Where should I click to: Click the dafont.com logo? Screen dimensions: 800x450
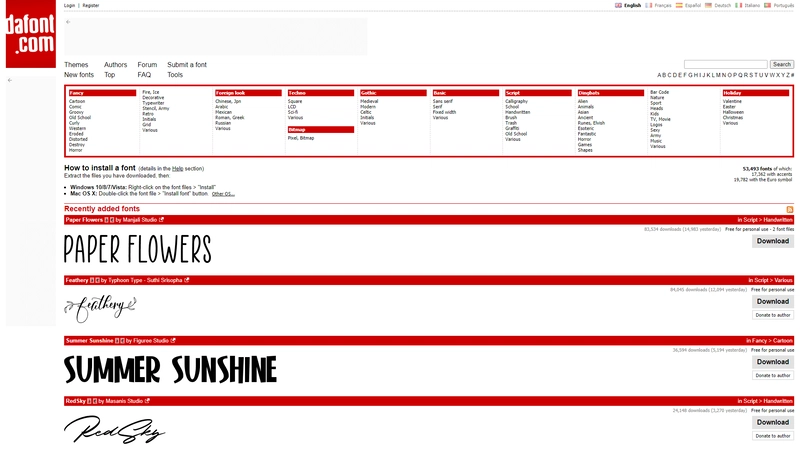30,35
